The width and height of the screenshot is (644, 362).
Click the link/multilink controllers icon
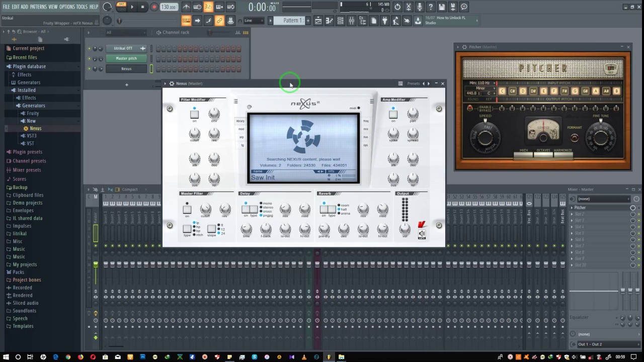[219, 21]
